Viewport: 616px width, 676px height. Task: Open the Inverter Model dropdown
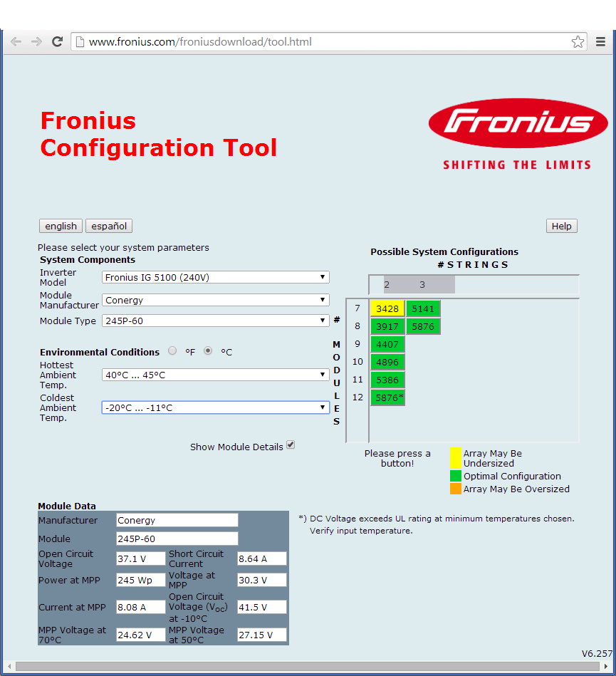point(216,277)
